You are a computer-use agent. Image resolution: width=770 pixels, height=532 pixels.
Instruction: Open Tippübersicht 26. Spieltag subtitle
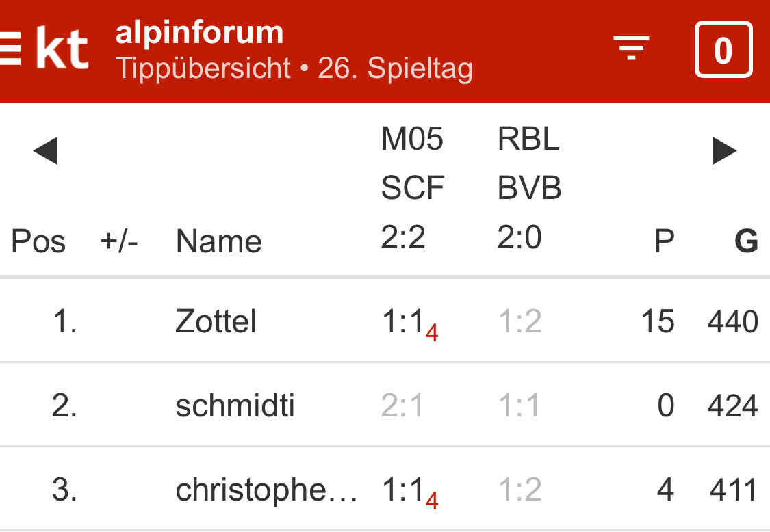click(294, 68)
